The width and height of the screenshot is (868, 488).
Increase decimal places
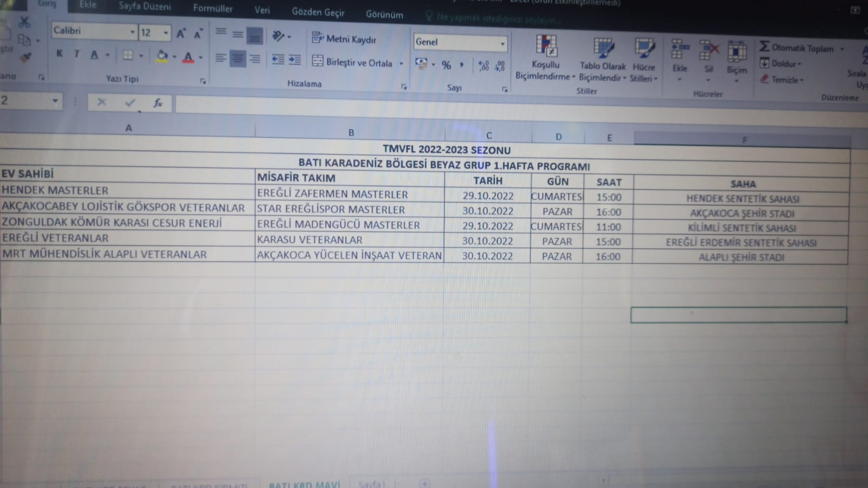(x=483, y=66)
